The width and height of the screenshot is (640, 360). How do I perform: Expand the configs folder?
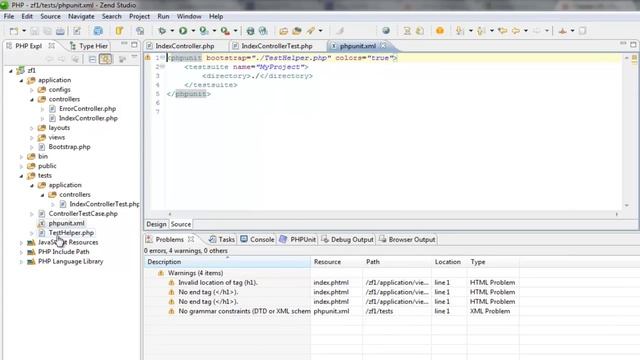click(32, 90)
